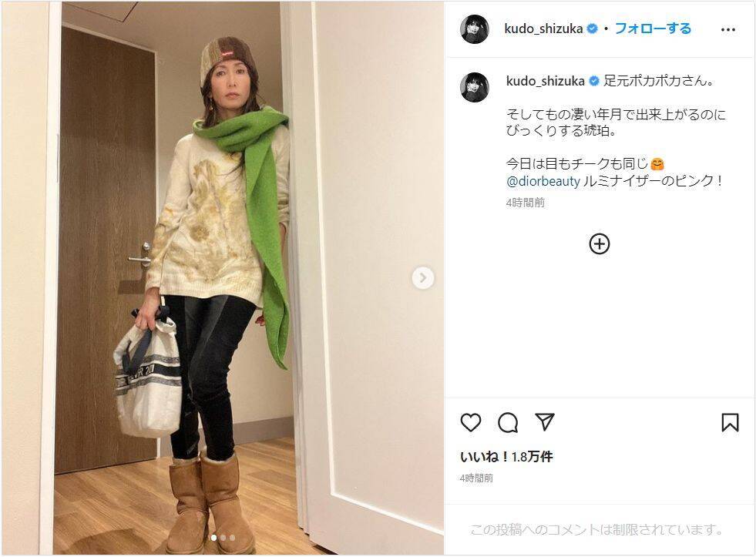Viewport: 756px width, 557px height.
Task: Open kudo_shizuka profile from the header username
Action: tap(543, 29)
